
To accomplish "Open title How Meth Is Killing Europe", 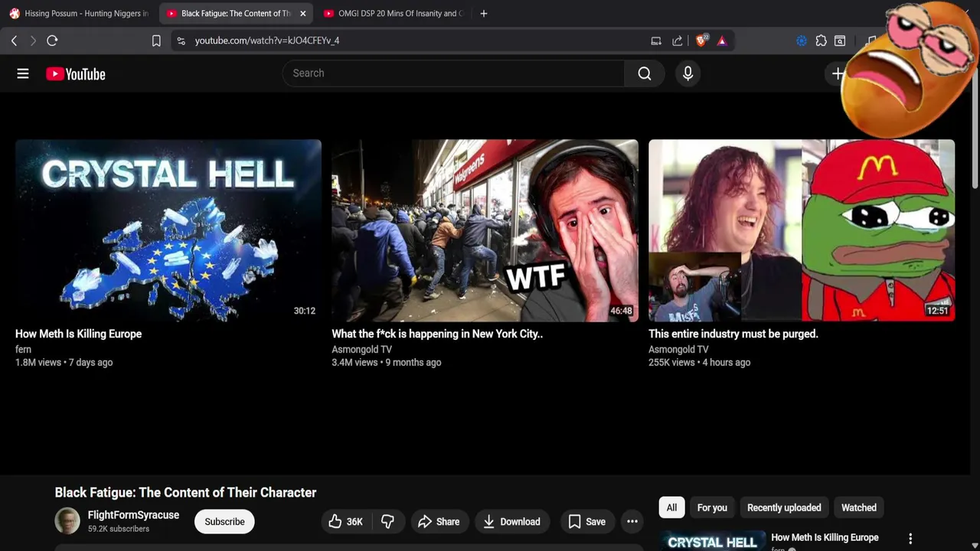I will [x=78, y=334].
